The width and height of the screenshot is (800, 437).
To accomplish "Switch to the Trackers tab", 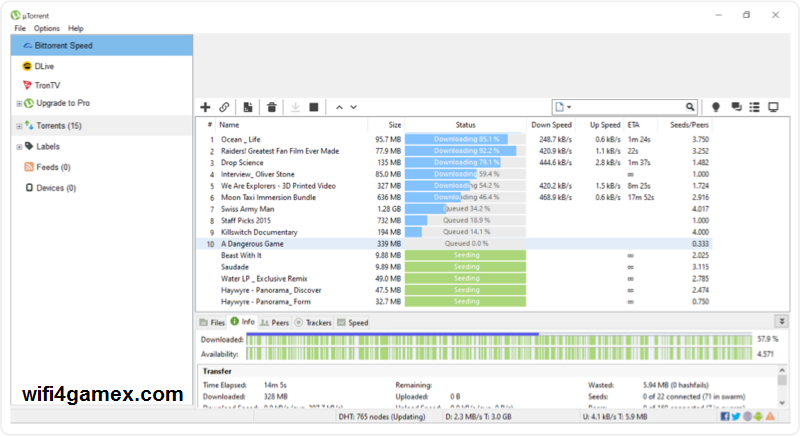I will [x=313, y=322].
